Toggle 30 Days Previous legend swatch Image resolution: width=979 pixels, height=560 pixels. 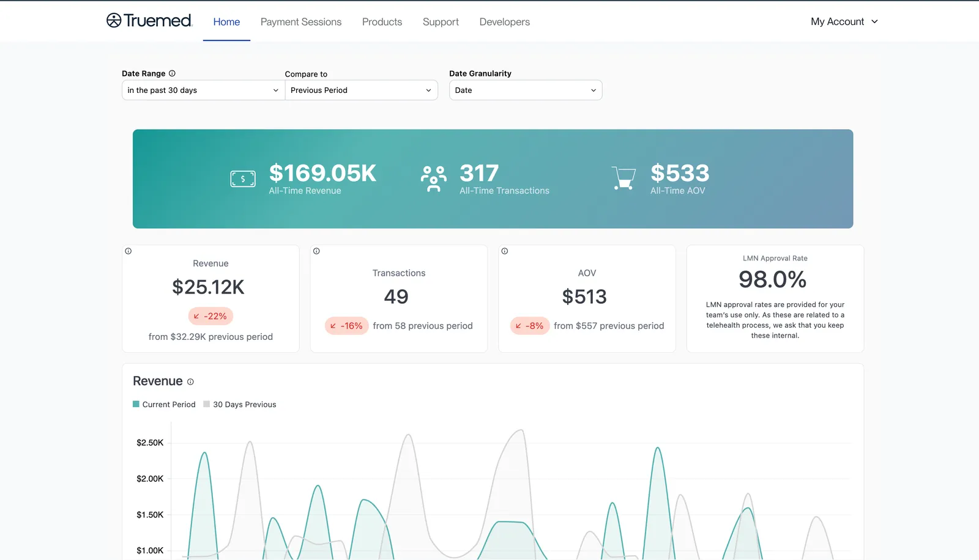207,404
